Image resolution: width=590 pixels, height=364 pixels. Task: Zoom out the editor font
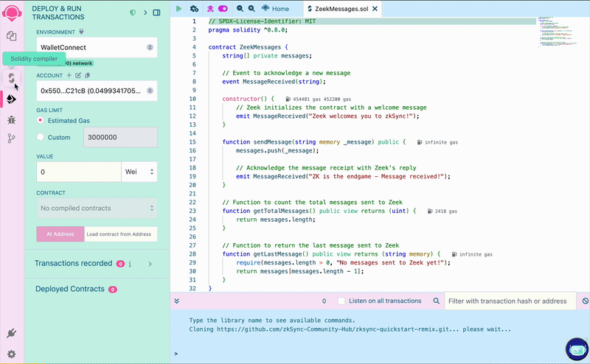pyautogui.click(x=240, y=8)
